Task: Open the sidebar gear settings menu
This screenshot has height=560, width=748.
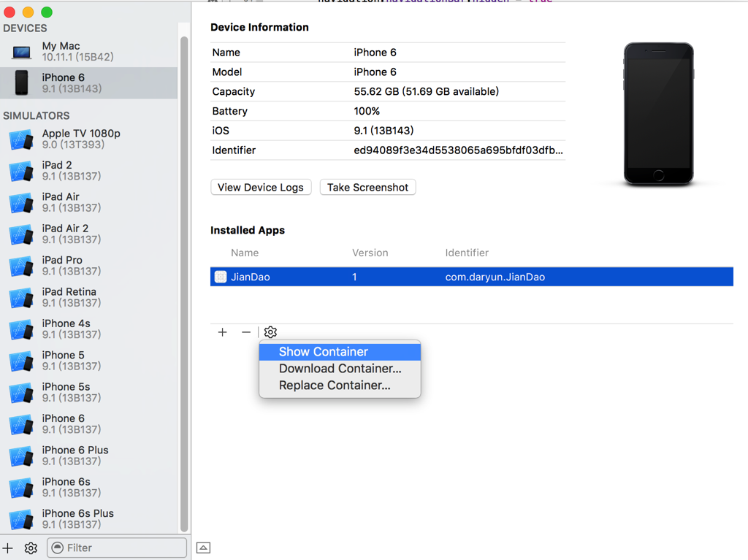Action: [31, 548]
